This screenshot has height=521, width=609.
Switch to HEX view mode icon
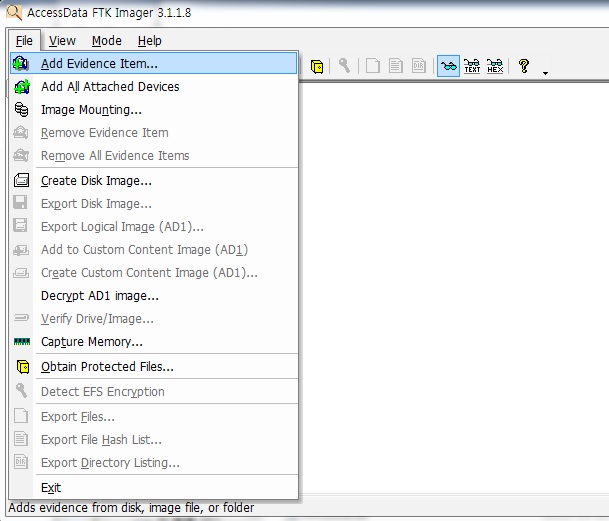(495, 66)
